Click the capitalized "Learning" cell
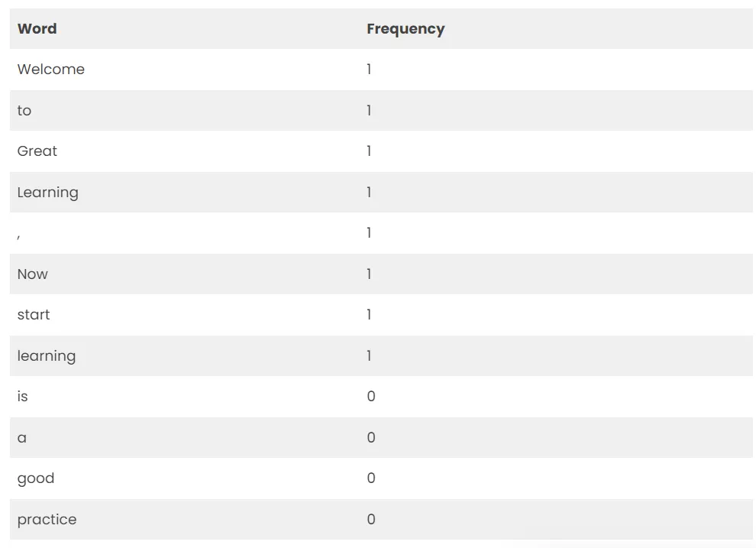The height and width of the screenshot is (548, 756). [x=47, y=193]
